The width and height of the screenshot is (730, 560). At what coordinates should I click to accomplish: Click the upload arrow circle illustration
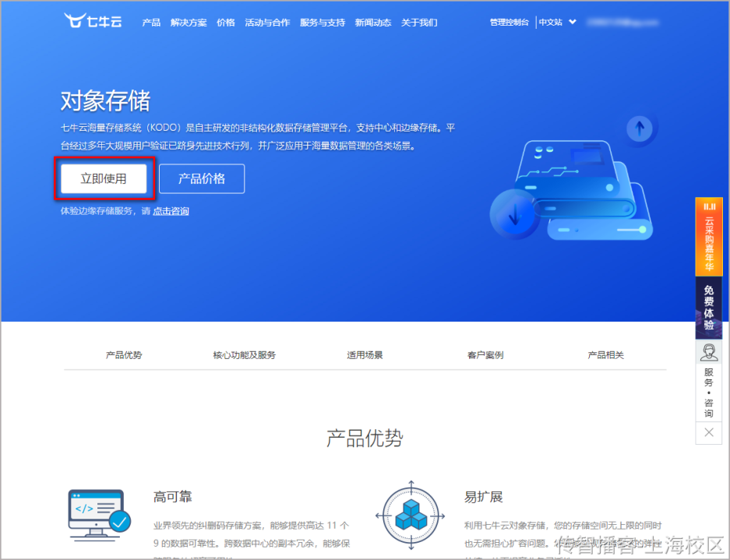(x=640, y=128)
